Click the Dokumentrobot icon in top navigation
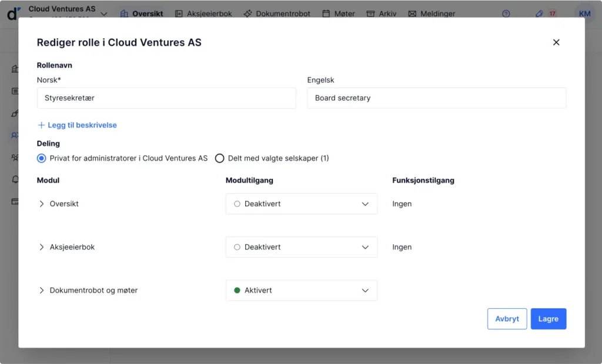The height and width of the screenshot is (364, 602). (x=248, y=14)
